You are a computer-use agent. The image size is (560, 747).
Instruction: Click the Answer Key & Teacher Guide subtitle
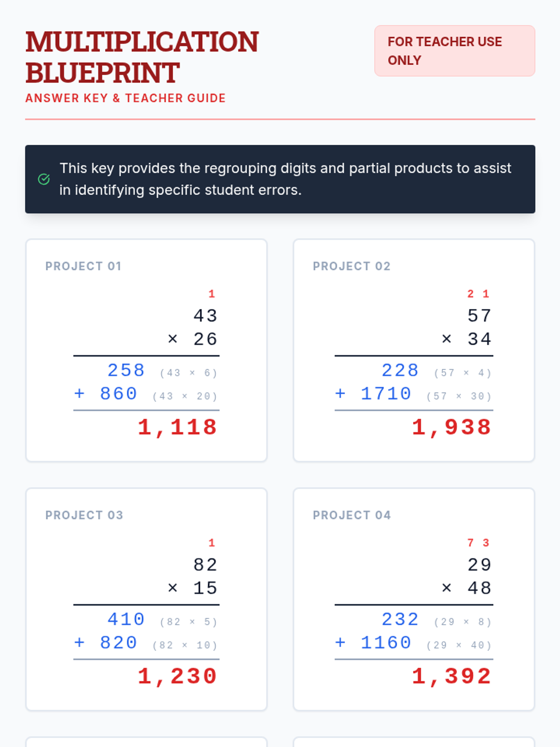point(126,98)
